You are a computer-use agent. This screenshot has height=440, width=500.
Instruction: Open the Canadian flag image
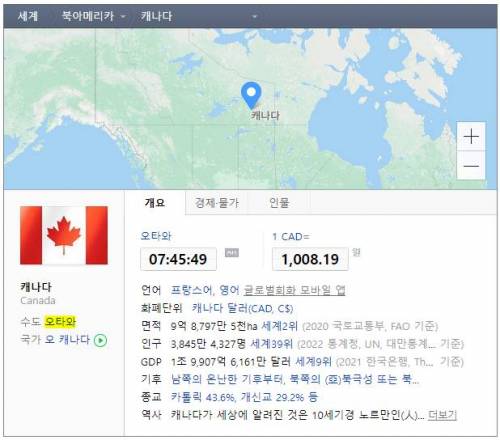point(64,235)
